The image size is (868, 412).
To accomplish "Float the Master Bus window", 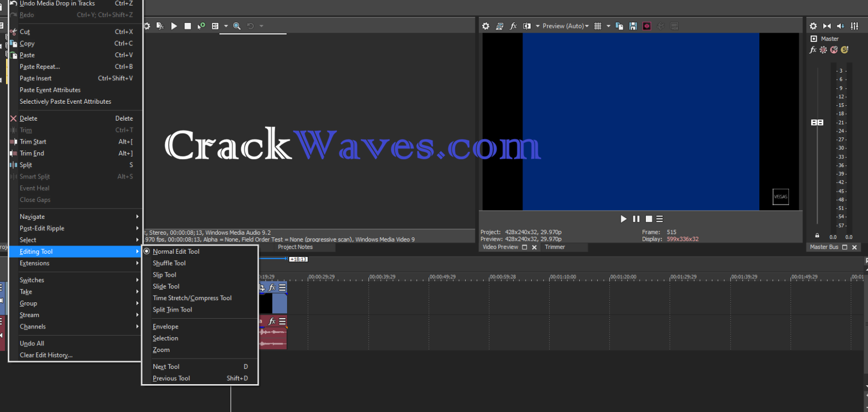I will tap(845, 247).
